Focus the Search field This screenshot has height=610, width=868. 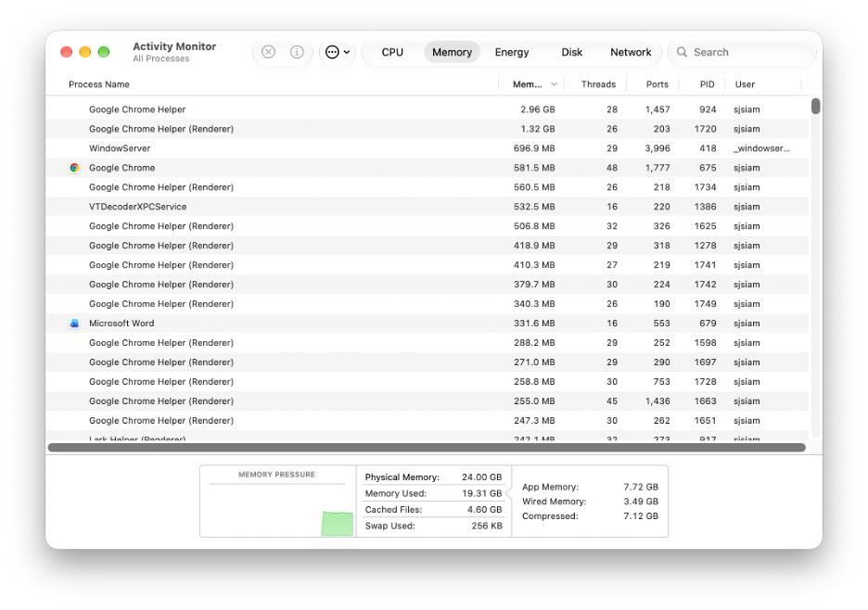point(742,52)
